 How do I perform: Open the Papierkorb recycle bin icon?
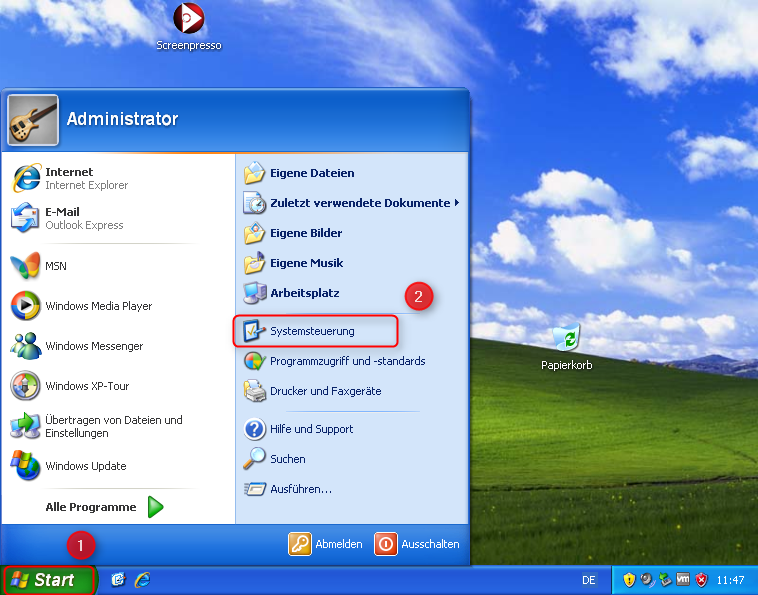pyautogui.click(x=566, y=340)
